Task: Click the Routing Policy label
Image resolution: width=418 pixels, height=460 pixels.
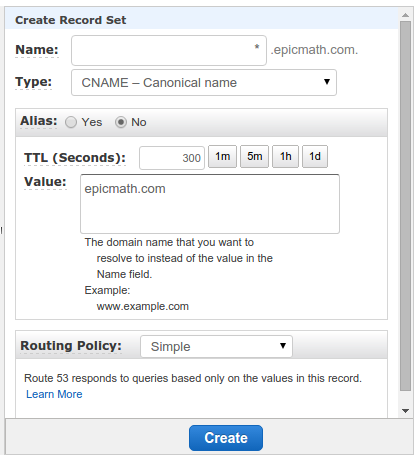Action: tap(71, 346)
